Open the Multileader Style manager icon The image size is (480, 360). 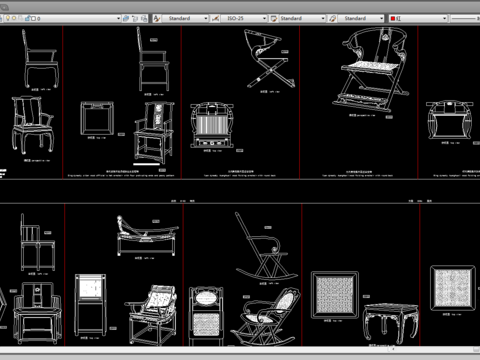click(332, 19)
